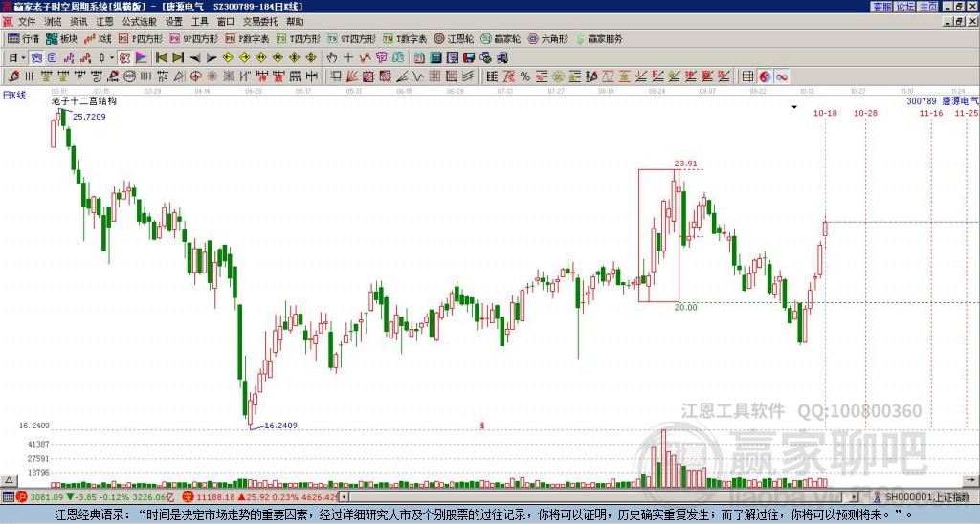Click the 300789 stock code label
This screenshot has width=980, height=524.
(x=922, y=100)
